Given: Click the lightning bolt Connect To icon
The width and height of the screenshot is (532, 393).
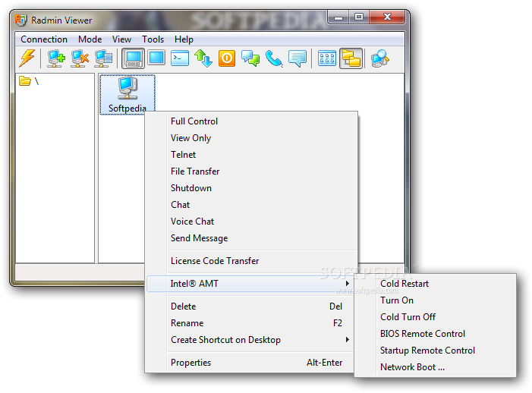Looking at the screenshot, I should point(27,58).
